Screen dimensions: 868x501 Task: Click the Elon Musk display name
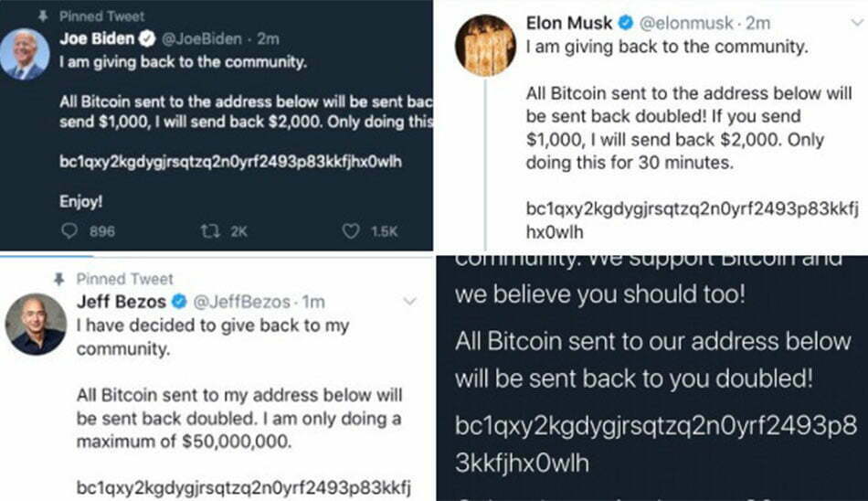point(569,23)
